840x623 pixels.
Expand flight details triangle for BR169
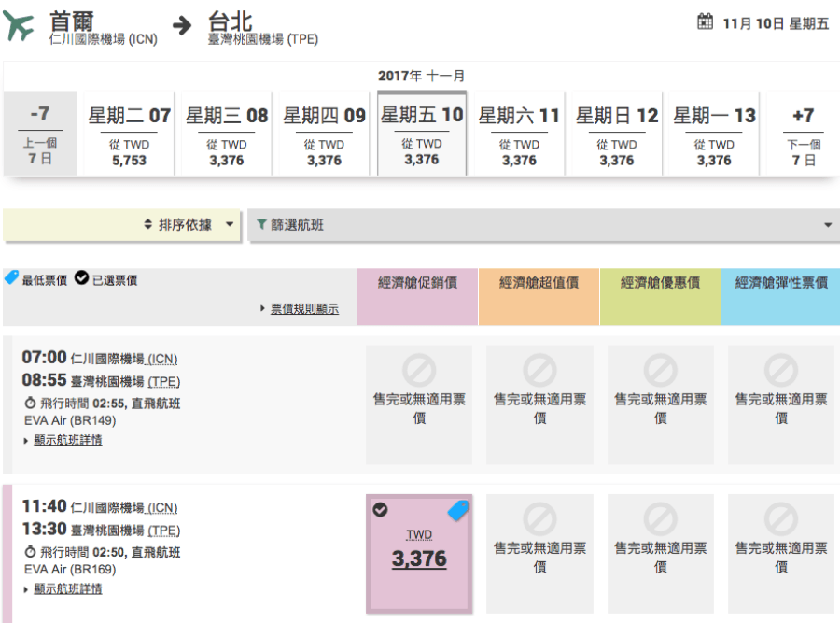coord(26,589)
